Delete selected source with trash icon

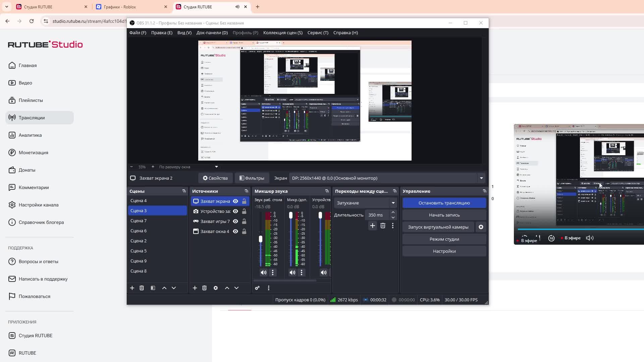[x=204, y=288]
